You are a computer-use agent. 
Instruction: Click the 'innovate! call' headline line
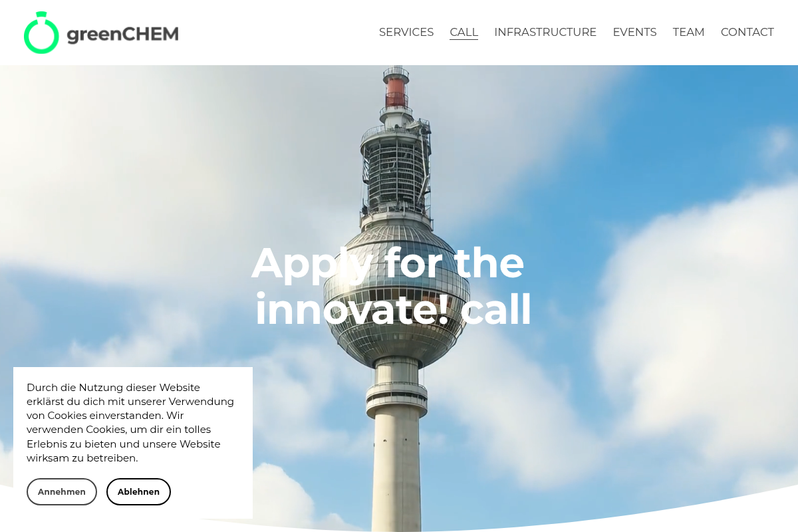(x=393, y=309)
